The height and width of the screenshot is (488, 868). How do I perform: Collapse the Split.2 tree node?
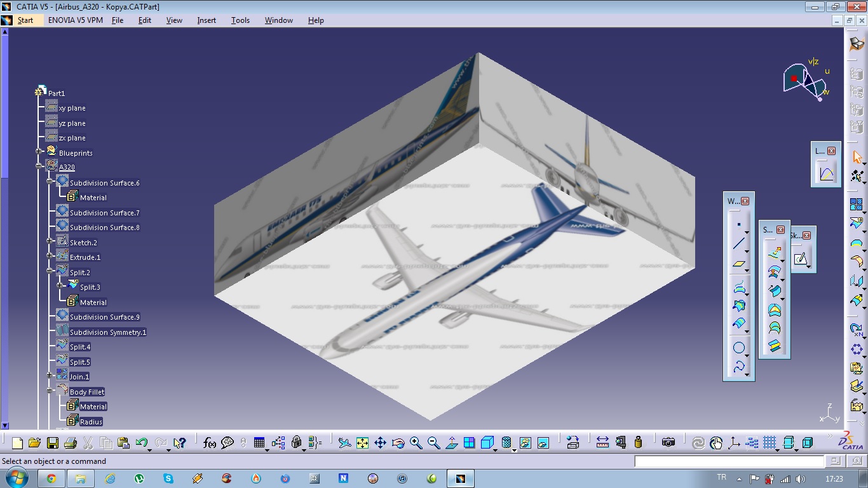pos(50,271)
